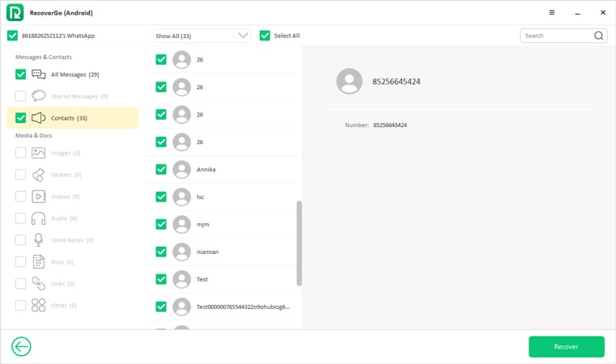Toggle the Select All checkbox
Viewport: 616px width, 364px height.
pos(265,36)
